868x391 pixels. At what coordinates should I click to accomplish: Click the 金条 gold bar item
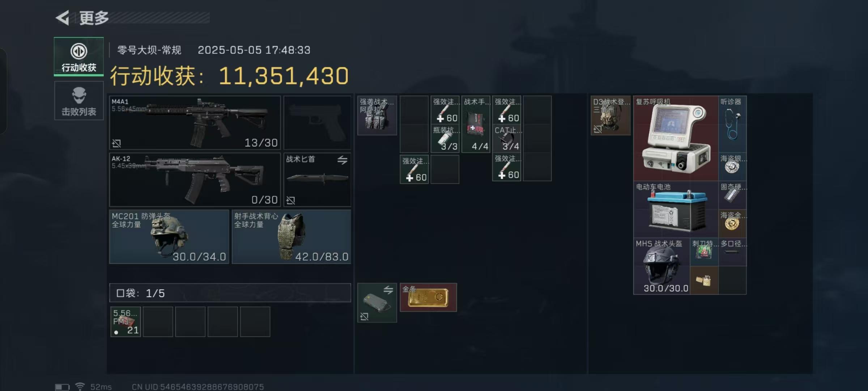428,297
